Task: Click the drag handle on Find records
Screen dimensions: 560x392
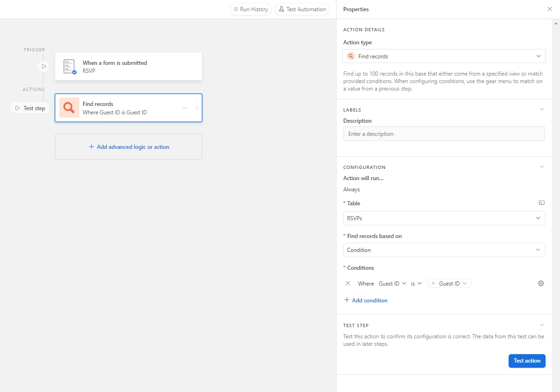Action: click(197, 108)
